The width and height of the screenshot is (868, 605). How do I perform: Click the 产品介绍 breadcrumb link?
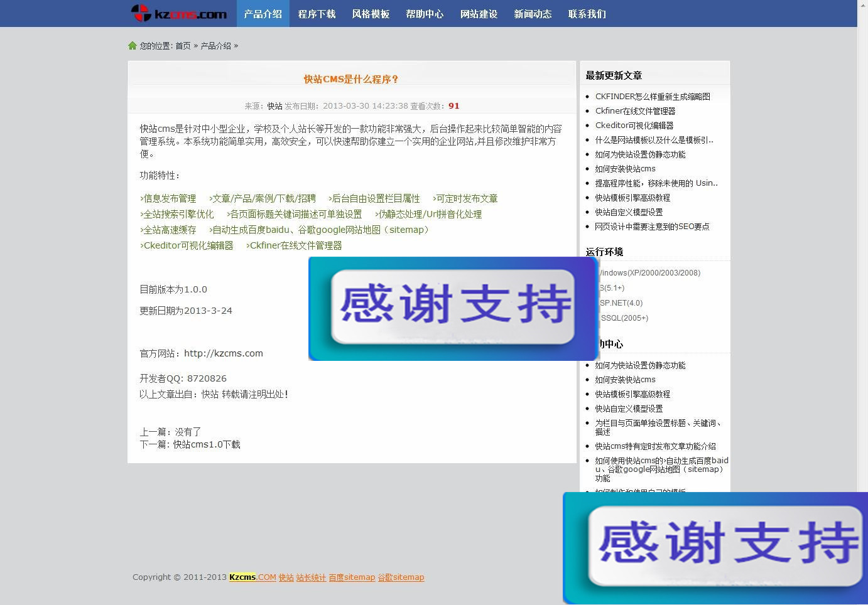215,46
